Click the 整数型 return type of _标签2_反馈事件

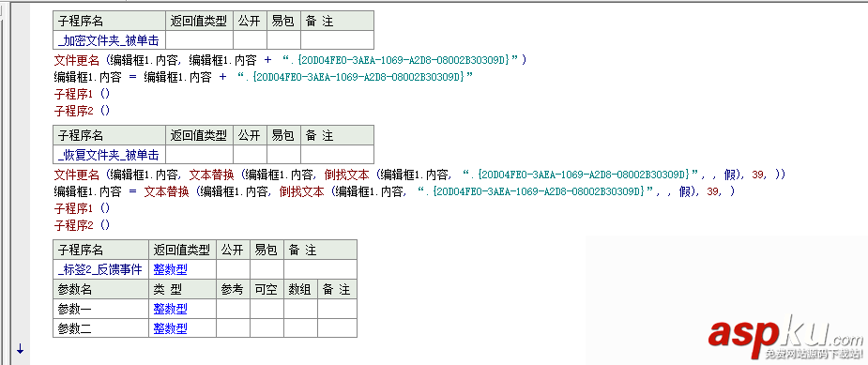pyautogui.click(x=171, y=269)
